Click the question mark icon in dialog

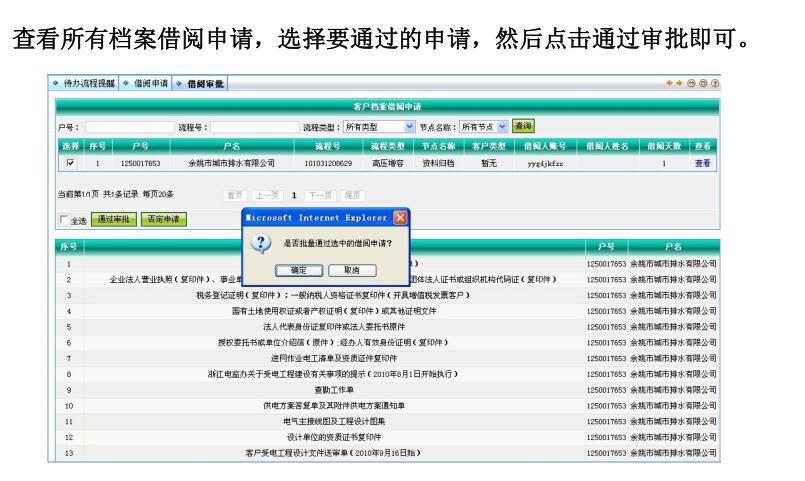tap(261, 243)
